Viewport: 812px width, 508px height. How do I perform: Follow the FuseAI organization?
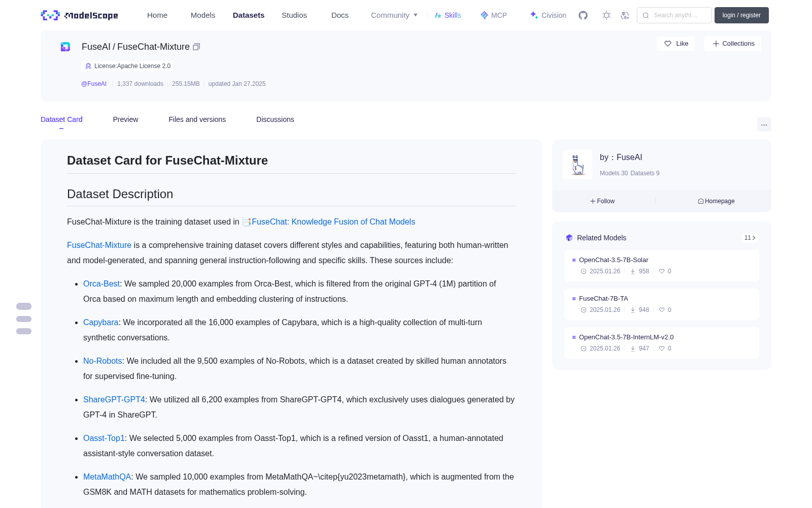click(602, 201)
